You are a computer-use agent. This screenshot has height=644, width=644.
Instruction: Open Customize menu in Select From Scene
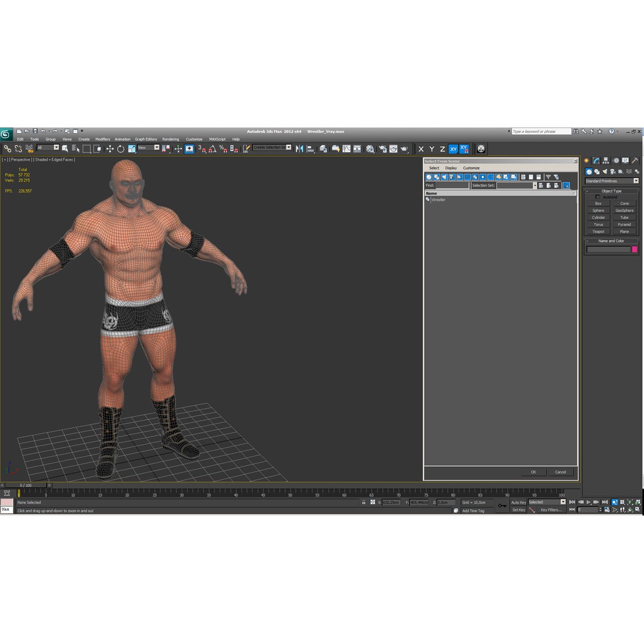(x=471, y=168)
